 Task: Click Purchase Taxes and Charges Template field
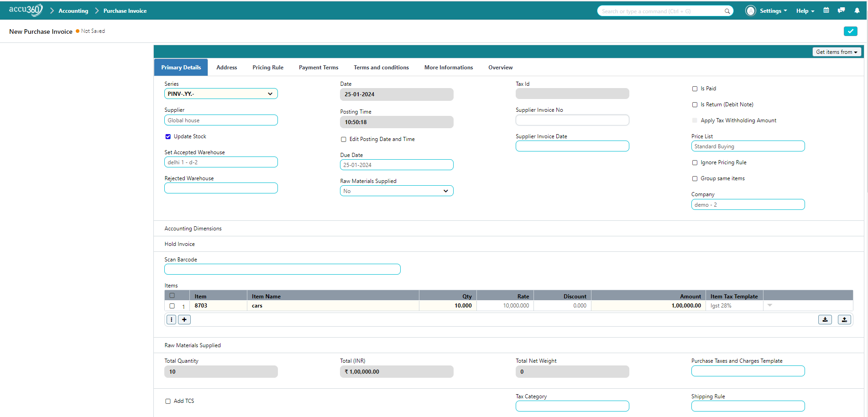[748, 371]
